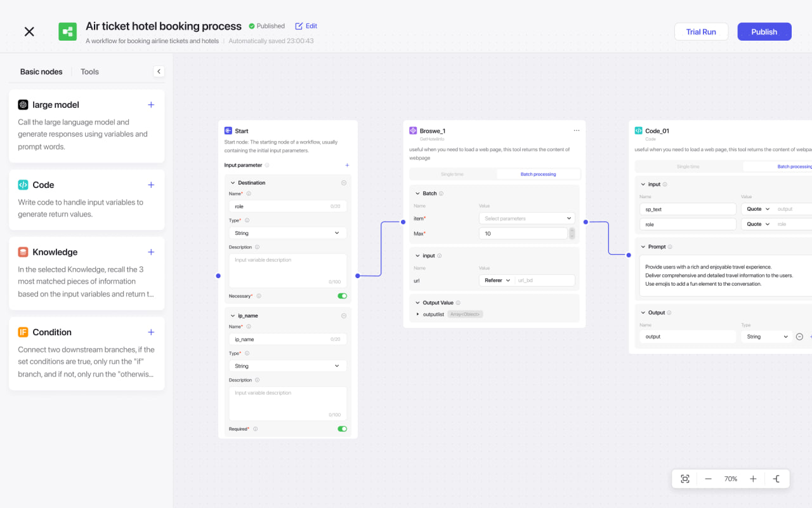Click the Code card icon in sidebar
Screen dimensions: 812x508
23,185
